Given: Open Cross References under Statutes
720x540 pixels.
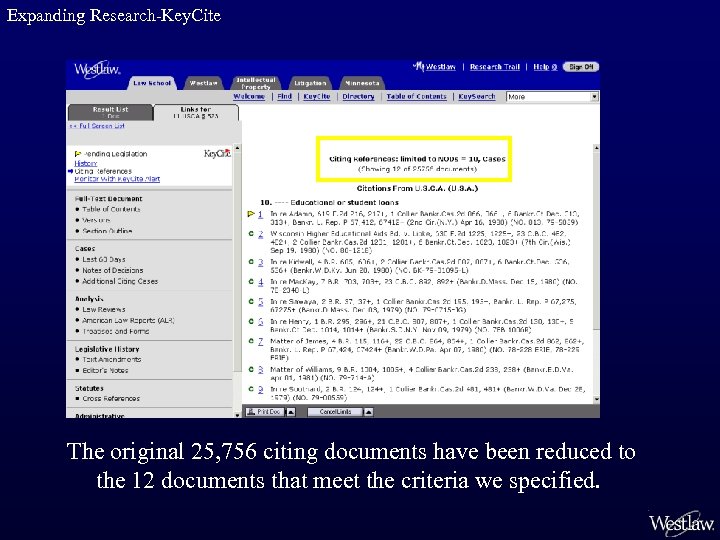Looking at the screenshot, I should 111,399.
